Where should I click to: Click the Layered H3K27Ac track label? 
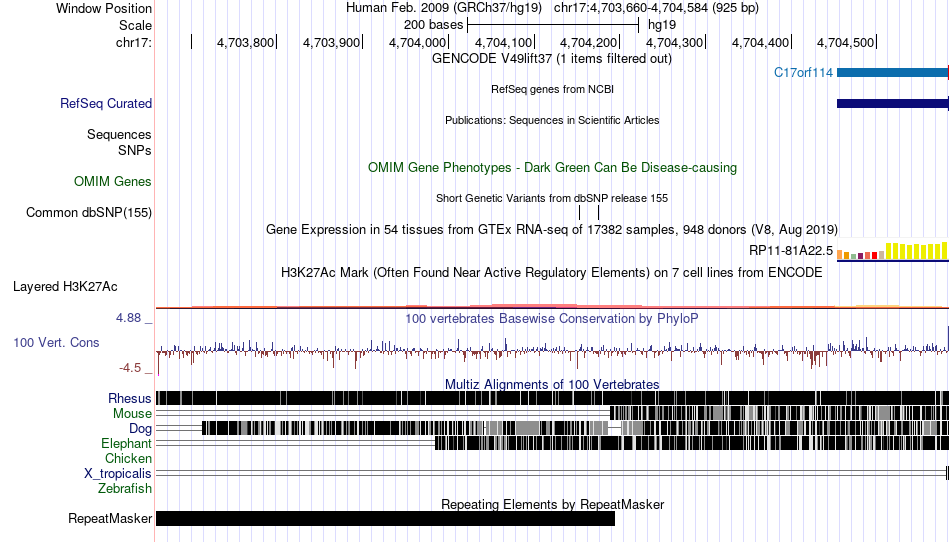click(x=65, y=287)
